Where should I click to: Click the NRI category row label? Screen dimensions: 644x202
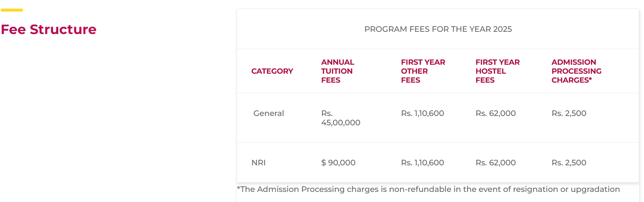click(258, 163)
